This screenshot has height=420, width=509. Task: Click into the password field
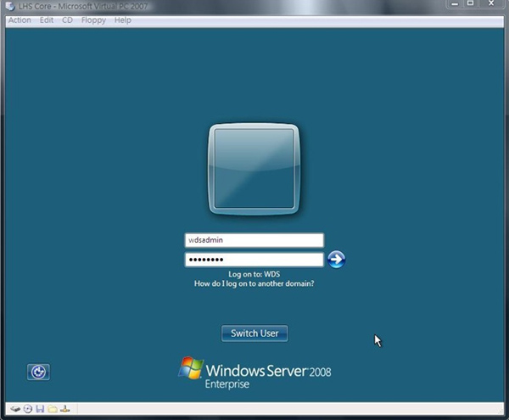[x=254, y=260]
